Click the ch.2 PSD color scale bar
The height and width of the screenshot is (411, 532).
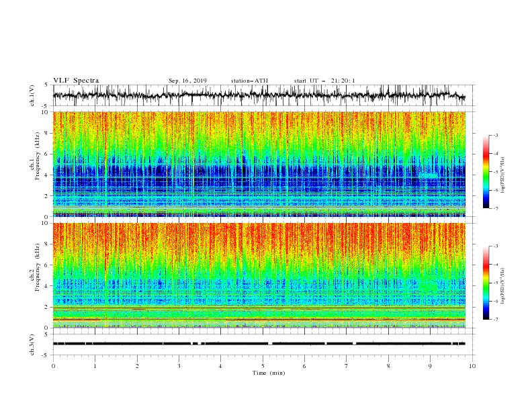pyautogui.click(x=486, y=283)
